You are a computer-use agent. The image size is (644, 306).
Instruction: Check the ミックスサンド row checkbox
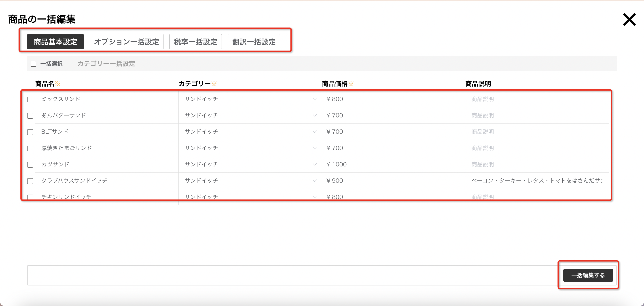[30, 99]
